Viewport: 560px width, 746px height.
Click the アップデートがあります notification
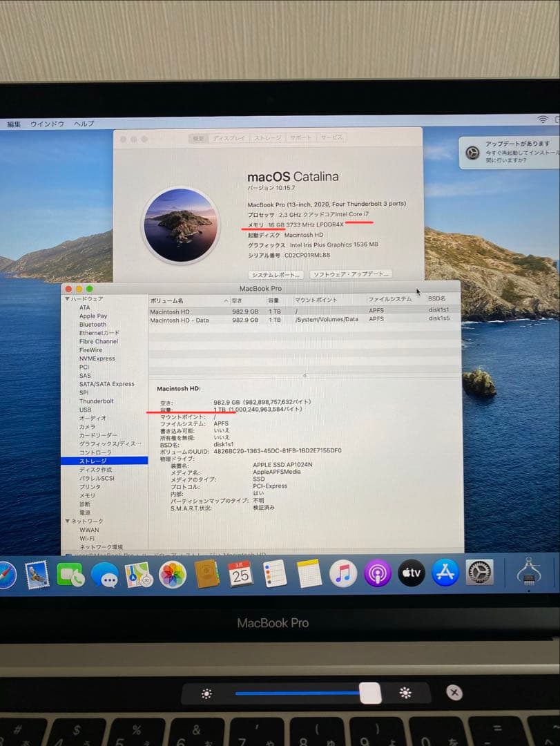coord(509,152)
